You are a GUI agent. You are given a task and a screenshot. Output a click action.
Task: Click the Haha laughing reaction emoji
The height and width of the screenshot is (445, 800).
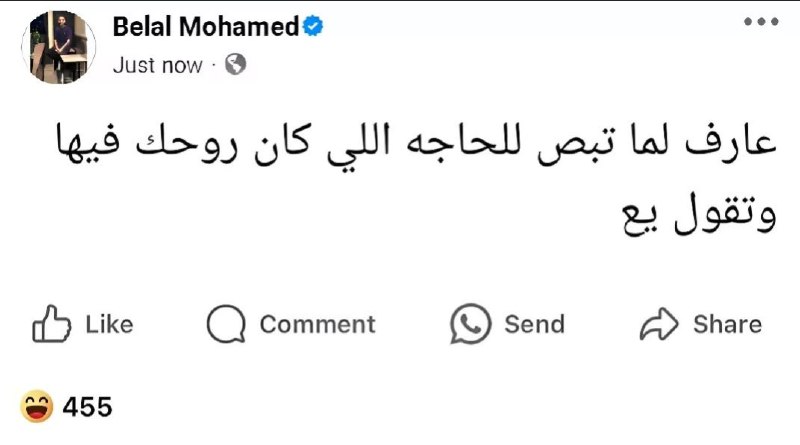[36, 406]
